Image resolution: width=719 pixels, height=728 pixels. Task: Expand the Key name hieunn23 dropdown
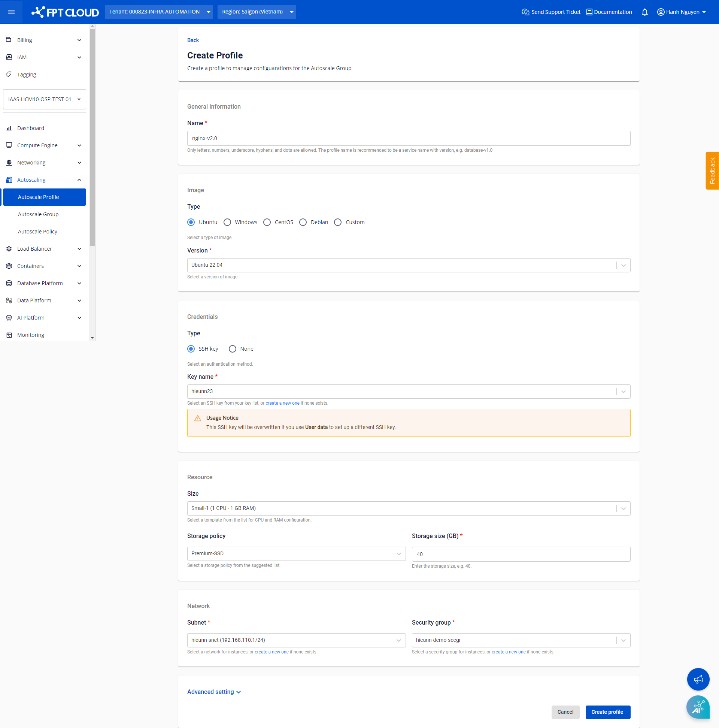pyautogui.click(x=623, y=391)
